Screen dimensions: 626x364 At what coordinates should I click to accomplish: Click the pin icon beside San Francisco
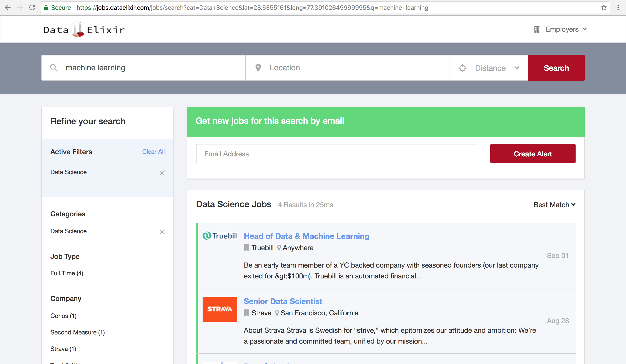pos(277,313)
